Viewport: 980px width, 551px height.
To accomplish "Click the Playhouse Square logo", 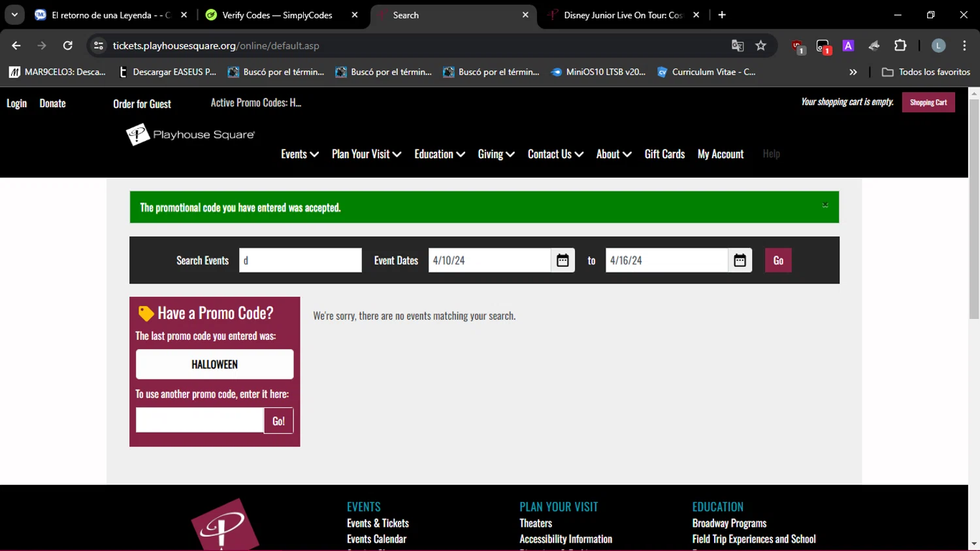I will (190, 134).
